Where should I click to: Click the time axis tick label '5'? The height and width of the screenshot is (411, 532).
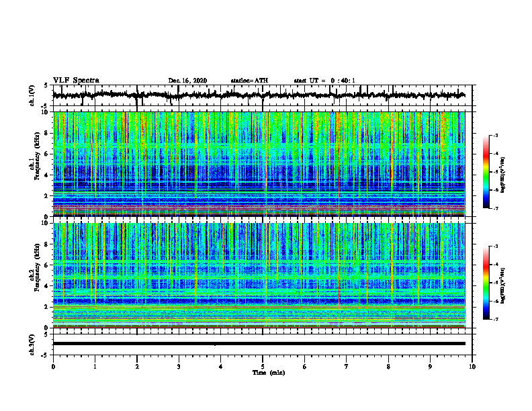(x=263, y=367)
